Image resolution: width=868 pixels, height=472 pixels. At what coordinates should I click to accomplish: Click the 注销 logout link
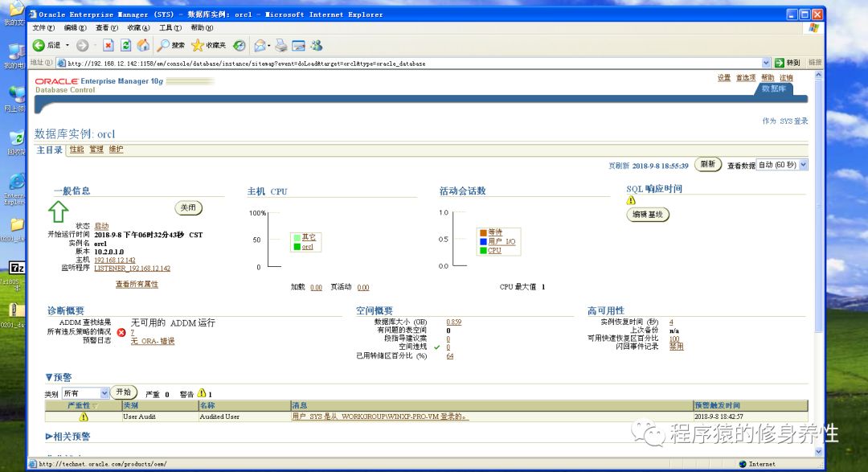tap(786, 77)
